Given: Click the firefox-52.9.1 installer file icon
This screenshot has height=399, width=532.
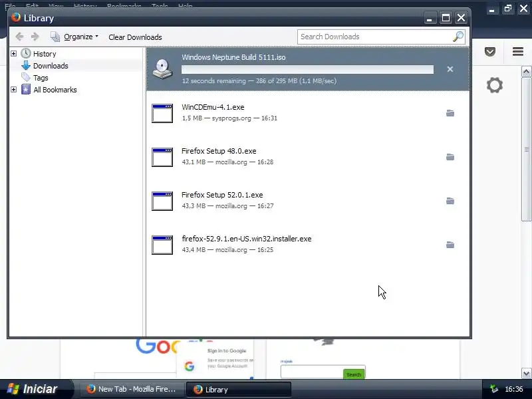Looking at the screenshot, I should (162, 245).
